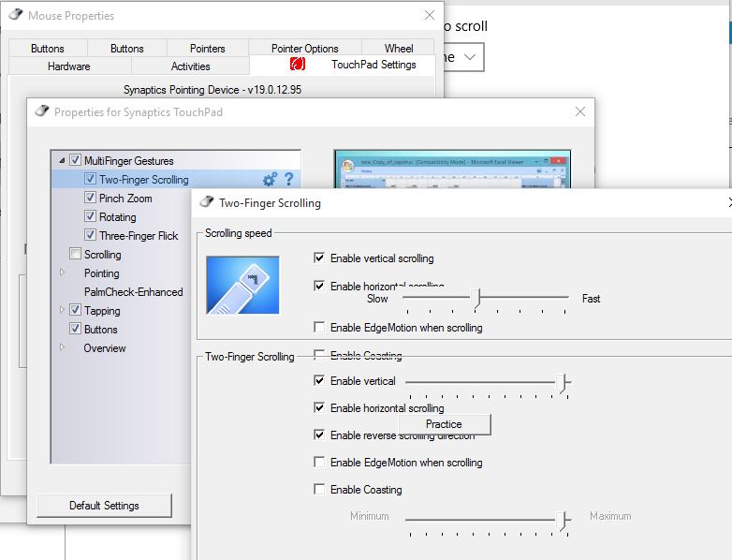Open settings gear for Two-Finger Scrolling
Screen dimensions: 732x560
(x=270, y=180)
